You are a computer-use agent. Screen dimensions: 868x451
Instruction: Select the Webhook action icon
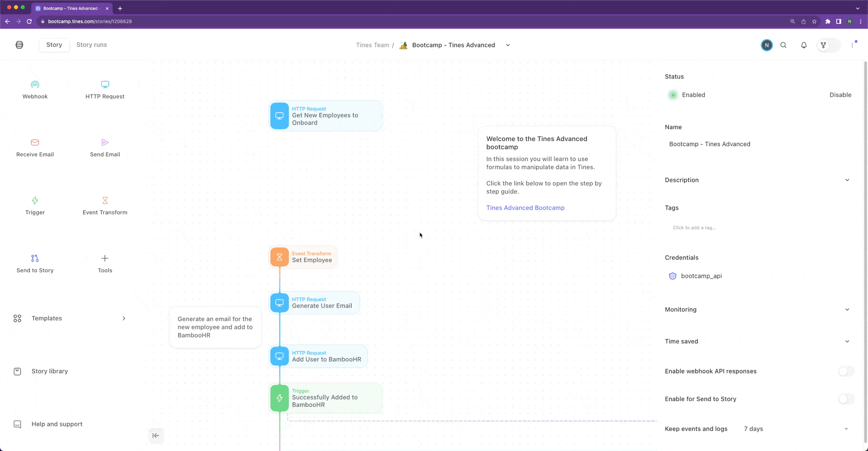coord(35,85)
